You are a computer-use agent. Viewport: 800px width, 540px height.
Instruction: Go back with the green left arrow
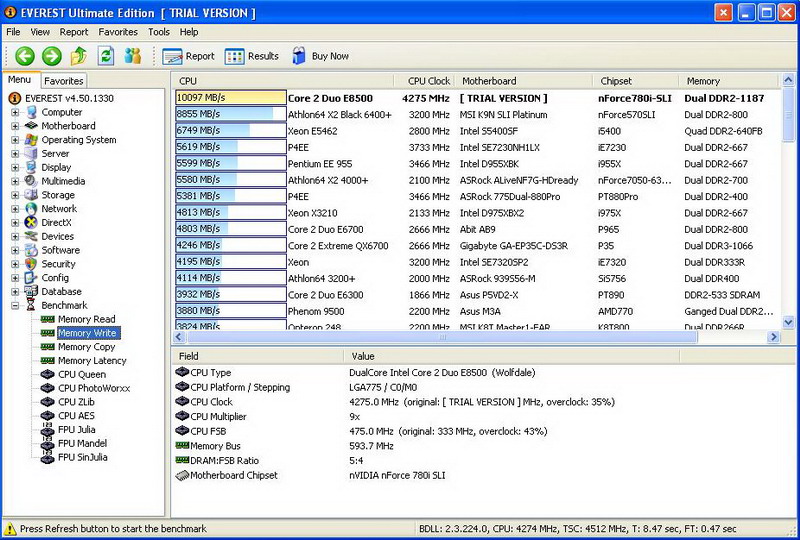pyautogui.click(x=24, y=56)
